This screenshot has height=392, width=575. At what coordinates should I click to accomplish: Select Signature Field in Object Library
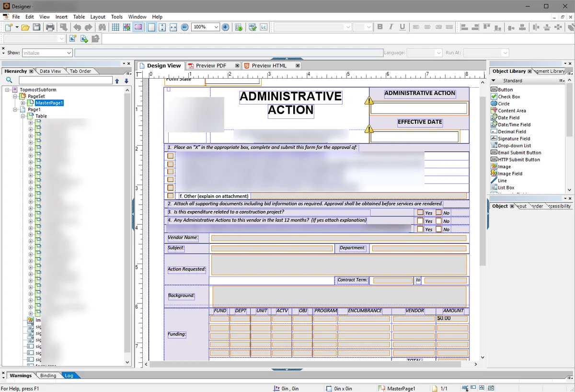(x=514, y=138)
